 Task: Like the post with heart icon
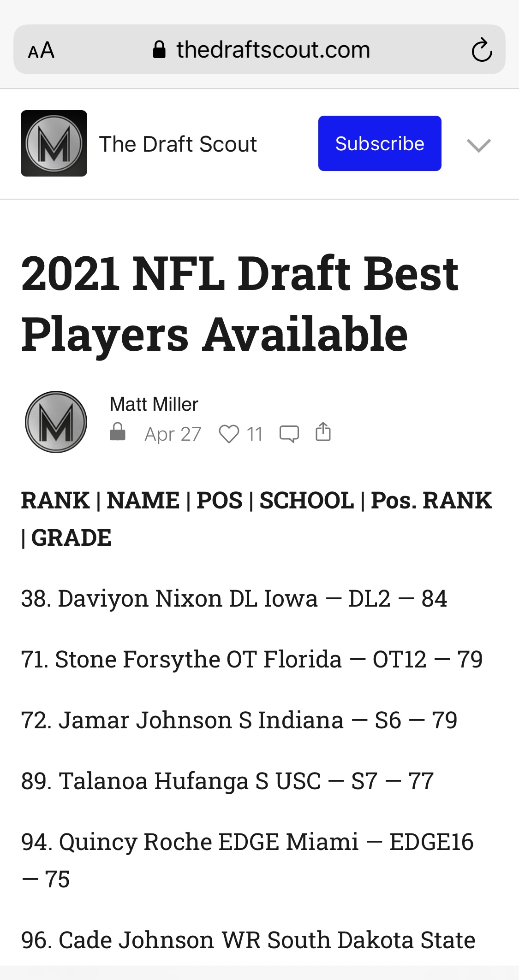pyautogui.click(x=229, y=434)
